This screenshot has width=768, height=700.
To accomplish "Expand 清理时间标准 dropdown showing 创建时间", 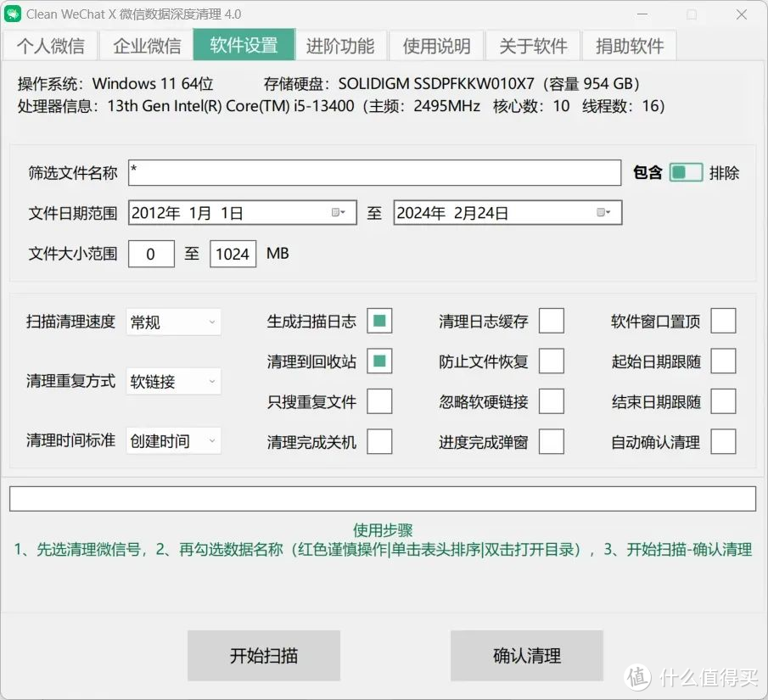I will point(173,441).
